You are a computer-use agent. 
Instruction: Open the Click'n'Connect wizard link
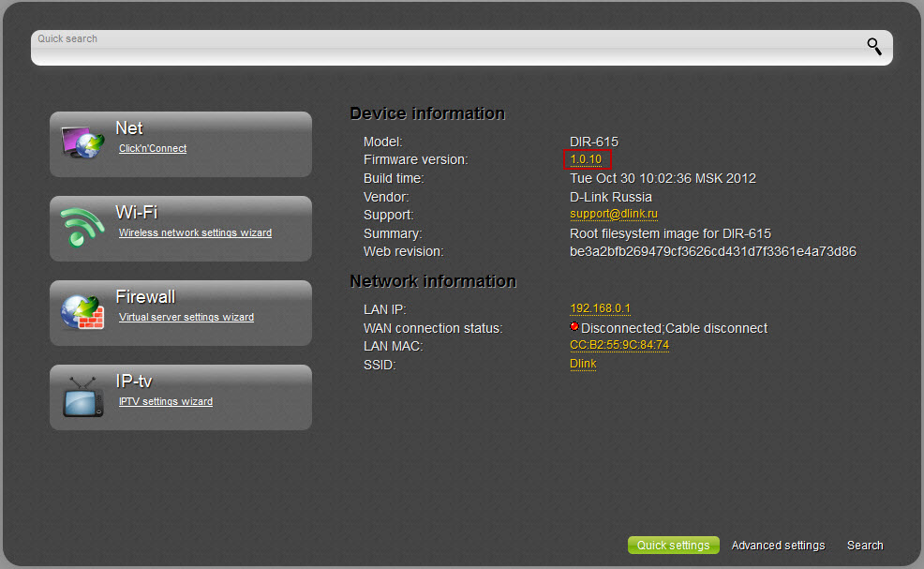(153, 148)
